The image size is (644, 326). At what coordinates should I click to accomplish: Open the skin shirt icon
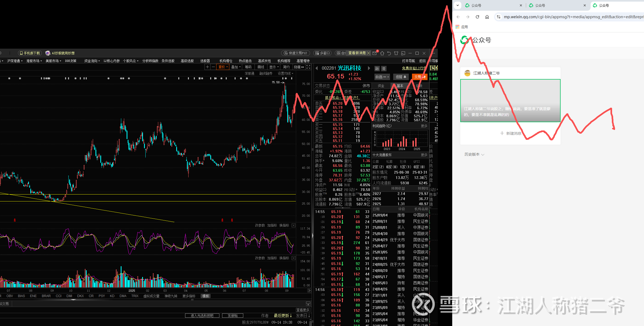tap(396, 53)
